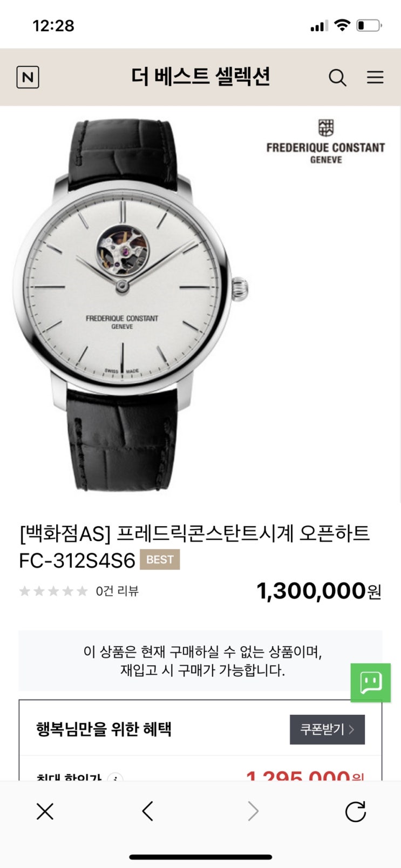Screen dimensions: 401x868
Task: Go back with the left arrow
Action: (148, 811)
